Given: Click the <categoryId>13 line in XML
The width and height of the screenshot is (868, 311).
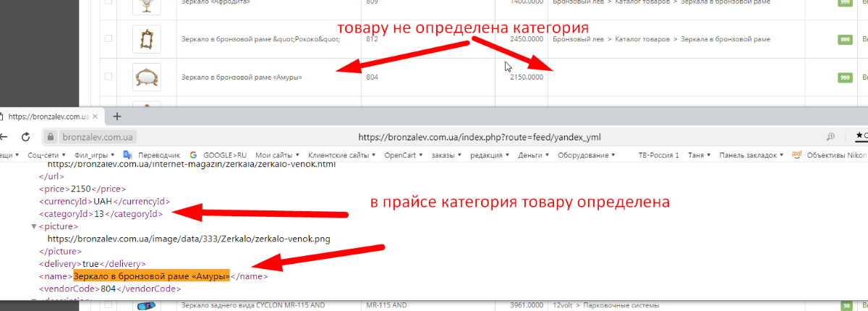Looking at the screenshot, I should pyautogui.click(x=101, y=214).
